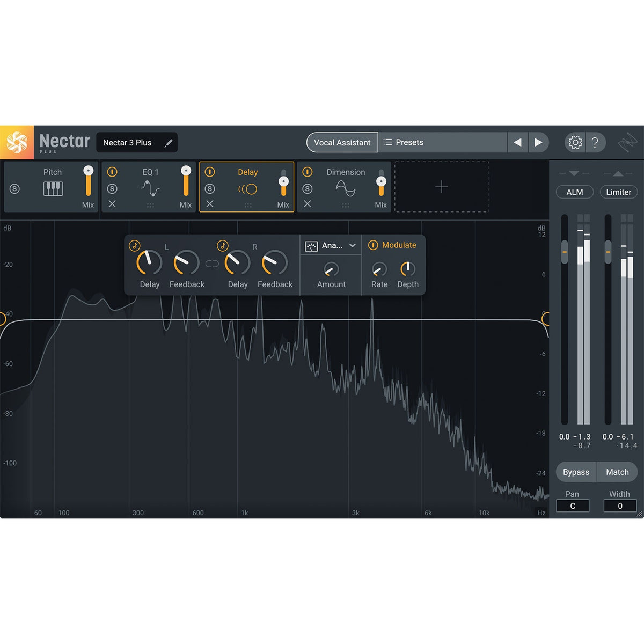
Task: Enable ALM auto level mode
Action: pyautogui.click(x=574, y=192)
